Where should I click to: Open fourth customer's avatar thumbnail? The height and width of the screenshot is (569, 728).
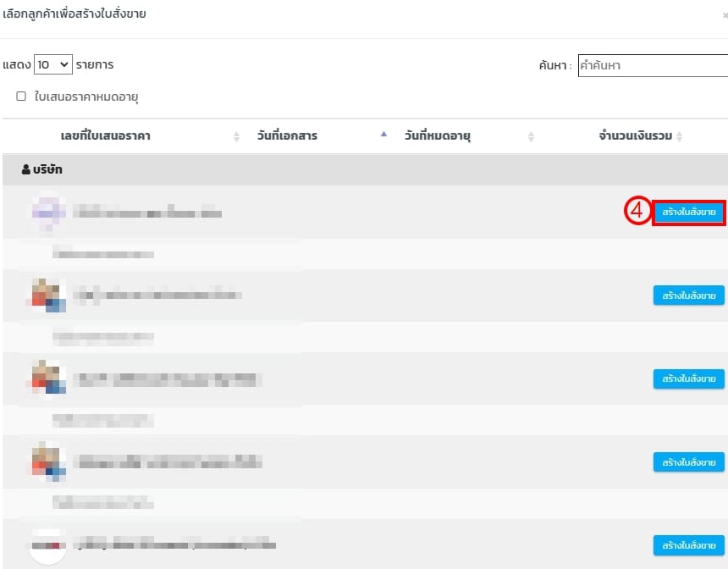click(x=47, y=461)
